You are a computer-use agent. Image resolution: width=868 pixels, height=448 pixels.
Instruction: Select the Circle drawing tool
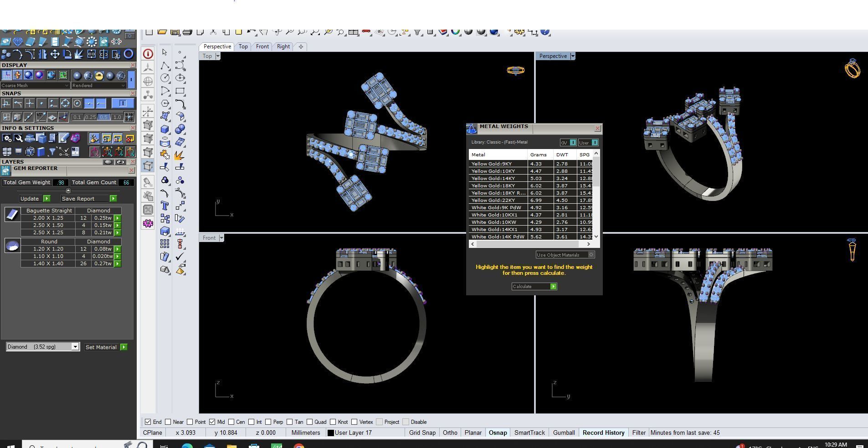[165, 78]
